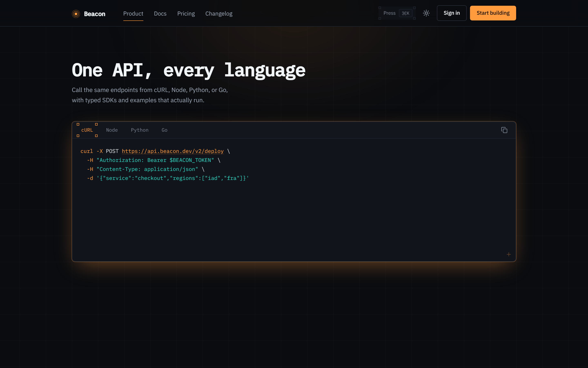The height and width of the screenshot is (368, 588).
Task: Switch to the Python code tab
Action: [x=139, y=130]
